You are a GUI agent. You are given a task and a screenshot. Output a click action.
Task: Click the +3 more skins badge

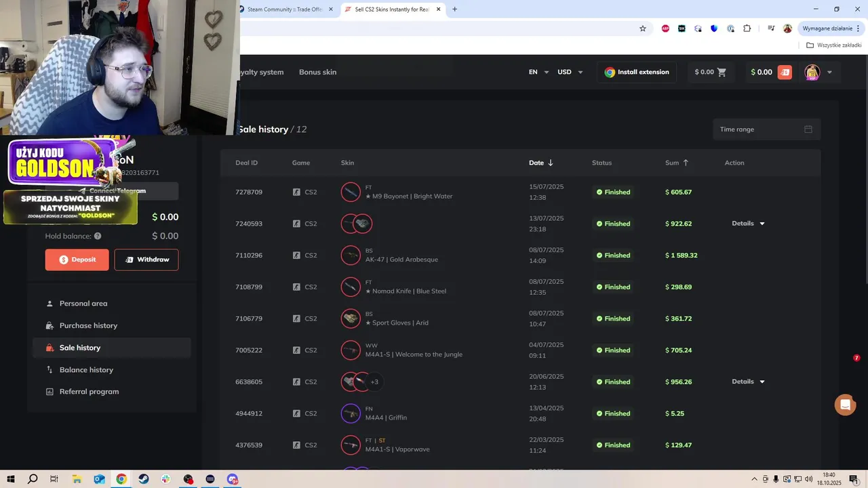coord(374,382)
